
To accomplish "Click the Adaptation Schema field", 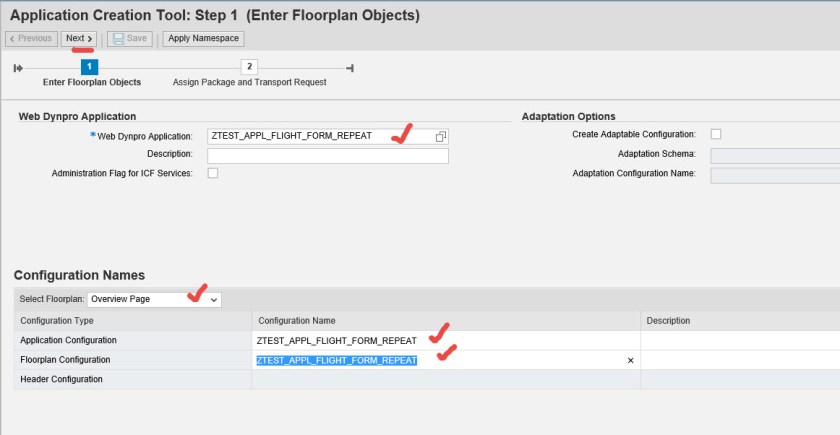I will click(774, 155).
